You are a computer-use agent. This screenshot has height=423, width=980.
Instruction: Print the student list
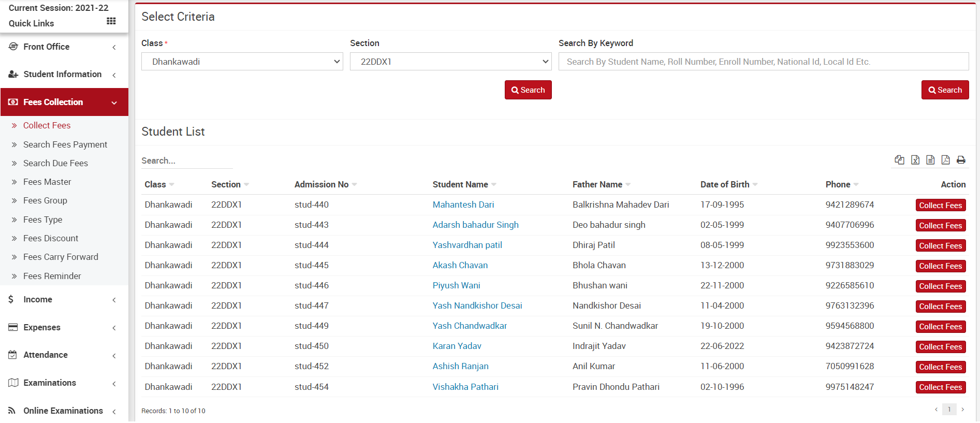pyautogui.click(x=961, y=160)
